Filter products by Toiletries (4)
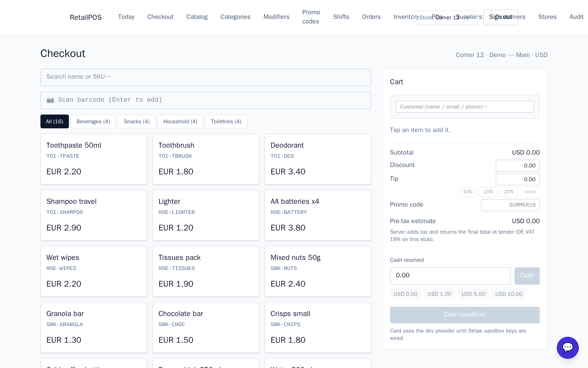 click(x=226, y=121)
